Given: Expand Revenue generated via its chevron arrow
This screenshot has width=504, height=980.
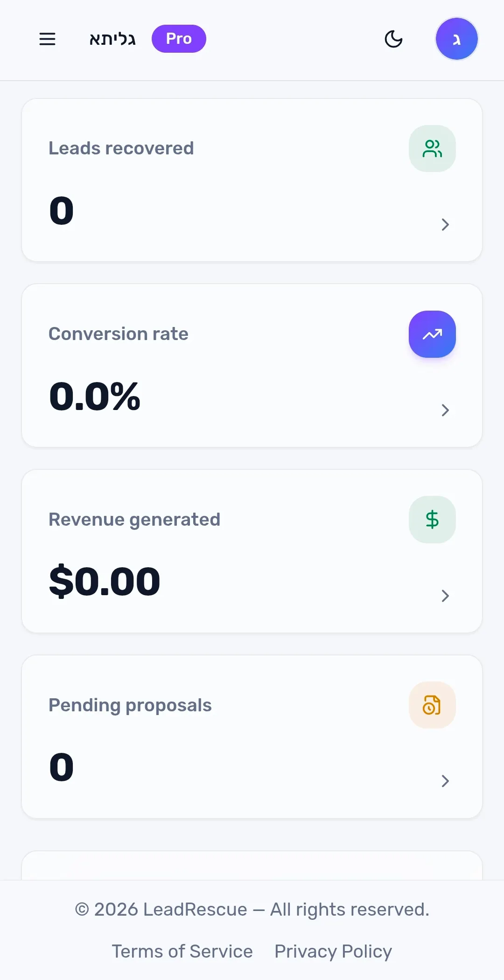Looking at the screenshot, I should [x=445, y=596].
